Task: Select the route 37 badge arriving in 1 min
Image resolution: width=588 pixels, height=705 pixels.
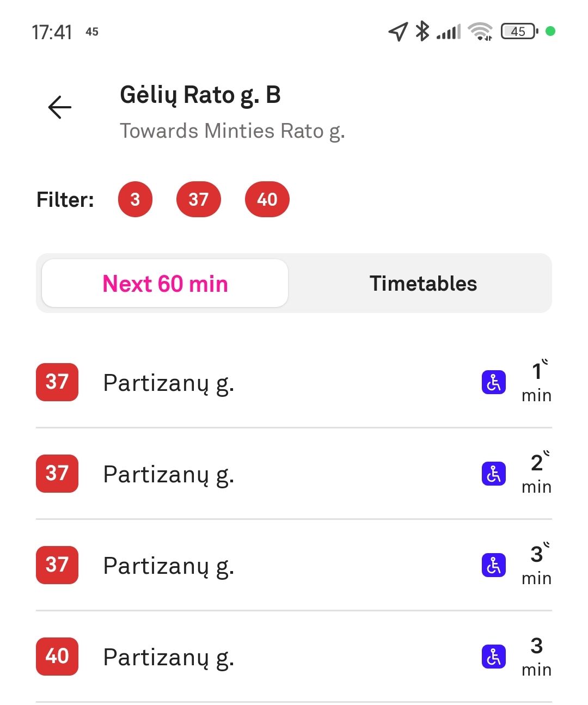Action: (x=57, y=382)
